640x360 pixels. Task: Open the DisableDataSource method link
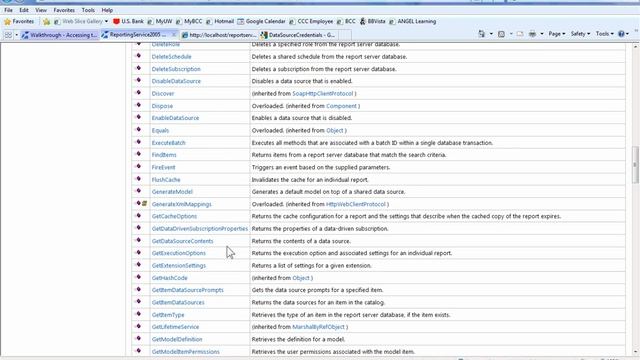176,81
